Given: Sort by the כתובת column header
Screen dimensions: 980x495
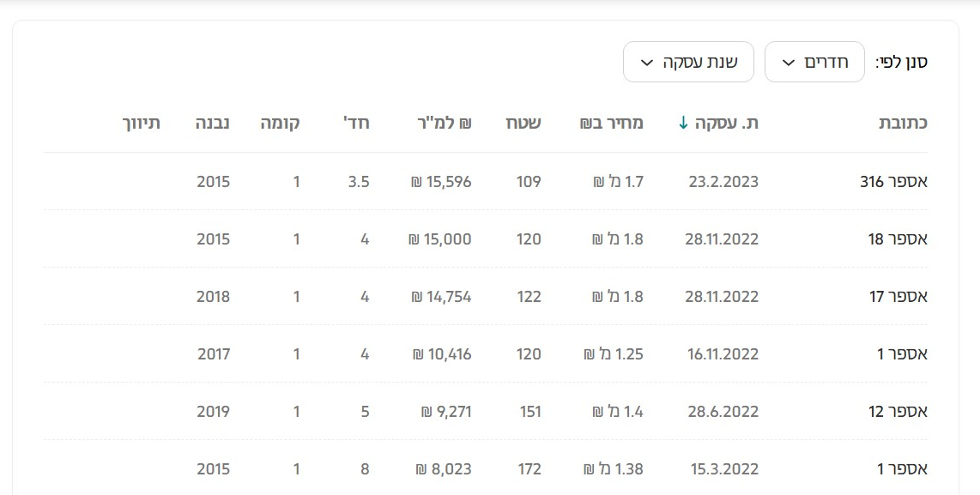Looking at the screenshot, I should coord(903,123).
